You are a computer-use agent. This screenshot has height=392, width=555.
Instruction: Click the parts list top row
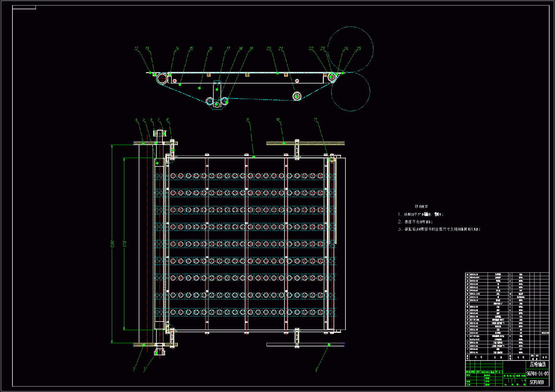[507, 274]
